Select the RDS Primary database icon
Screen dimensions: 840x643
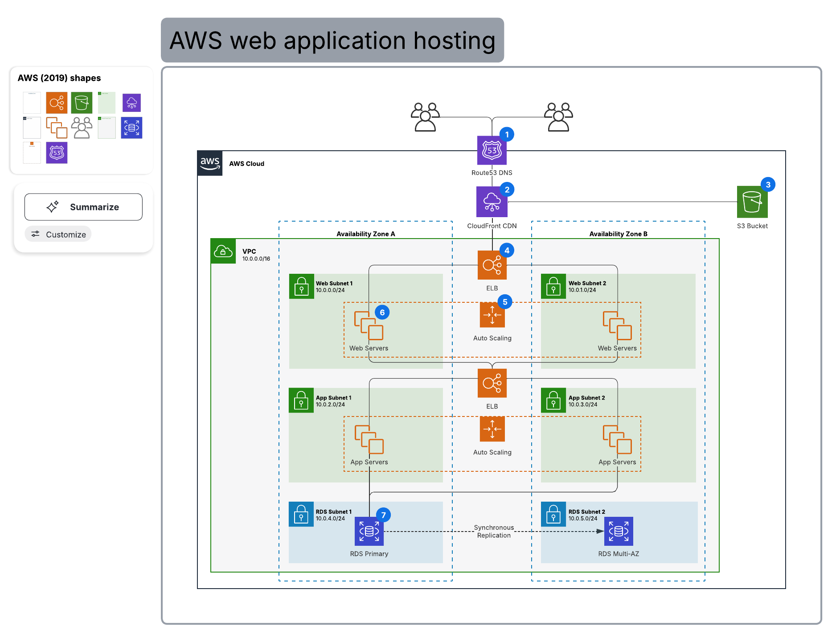(x=369, y=531)
